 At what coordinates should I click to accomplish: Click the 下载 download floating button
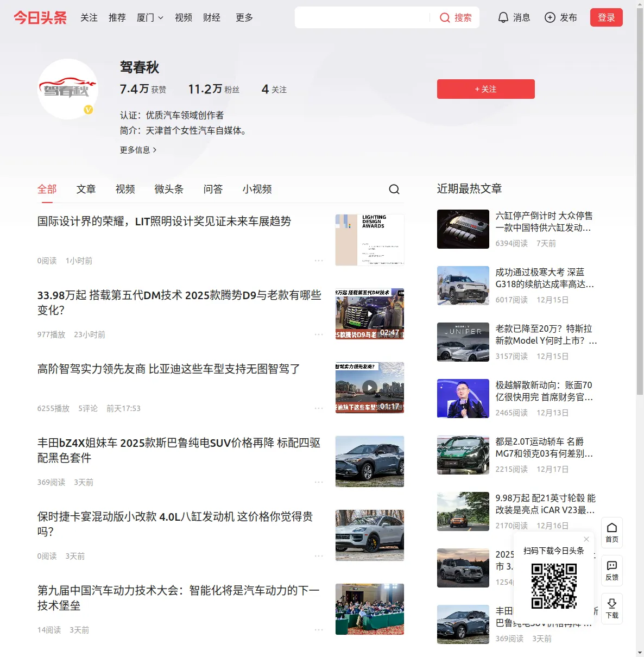612,609
